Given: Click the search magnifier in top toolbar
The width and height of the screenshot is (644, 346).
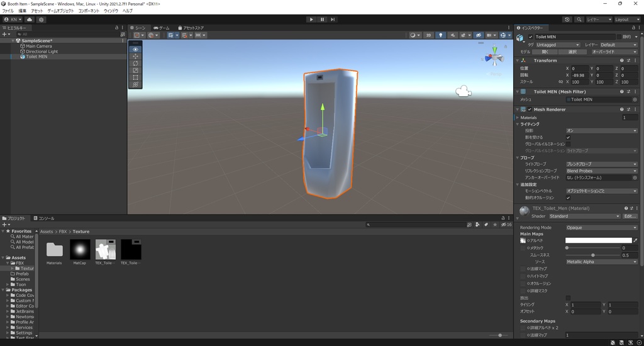Looking at the screenshot, I should point(579,20).
